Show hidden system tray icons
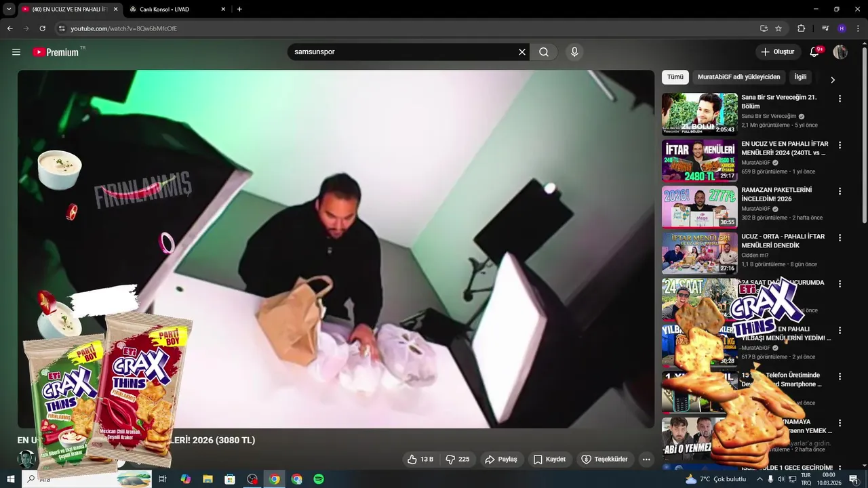 coord(759,479)
